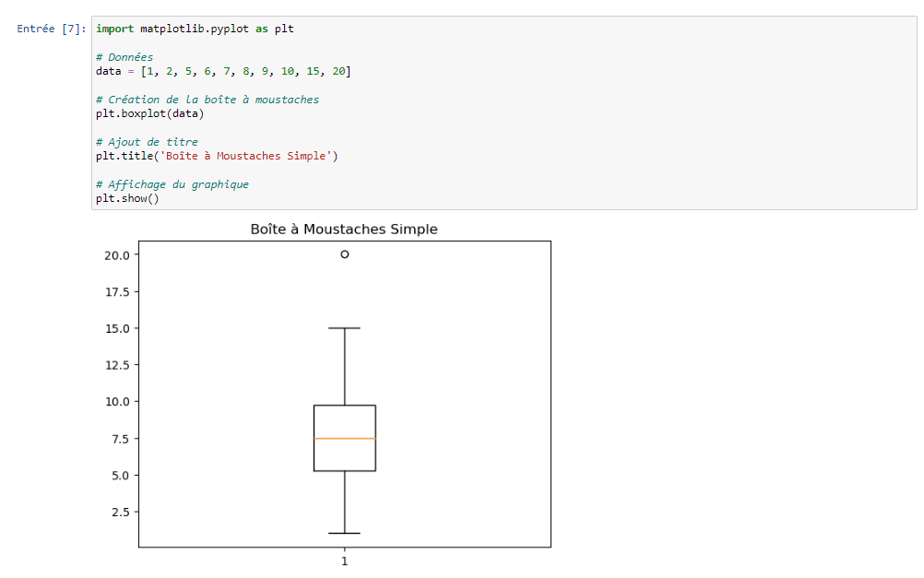
Task: Click the chart title above the plot
Action: [x=344, y=229]
